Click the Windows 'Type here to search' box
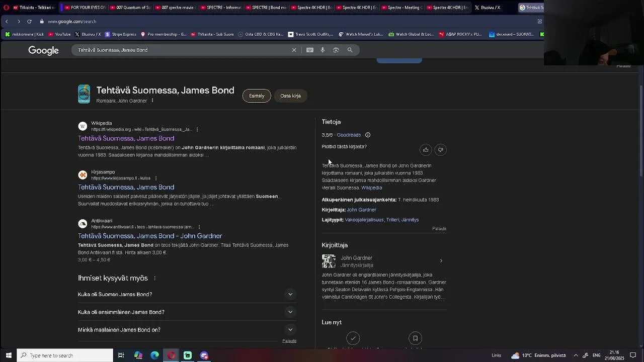644x362 pixels. [65, 355]
